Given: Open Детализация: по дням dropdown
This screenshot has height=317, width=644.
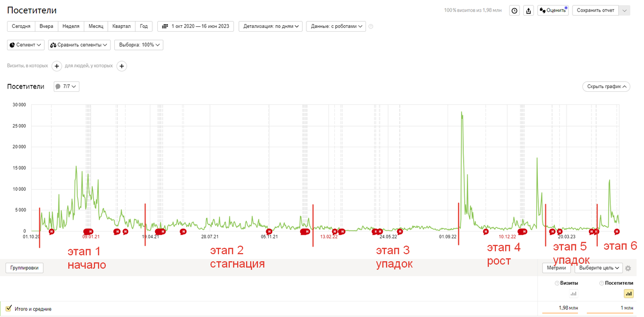Looking at the screenshot, I should point(270,26).
